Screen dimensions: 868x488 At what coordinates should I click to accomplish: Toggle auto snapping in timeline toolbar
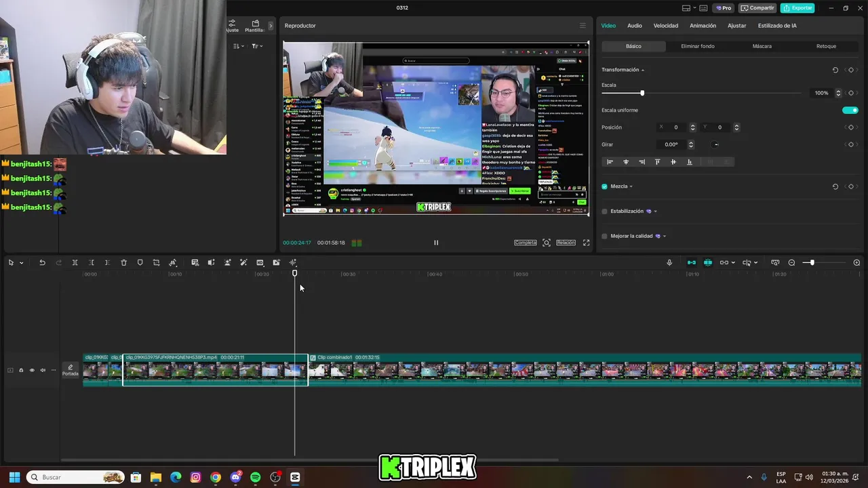pyautogui.click(x=708, y=262)
